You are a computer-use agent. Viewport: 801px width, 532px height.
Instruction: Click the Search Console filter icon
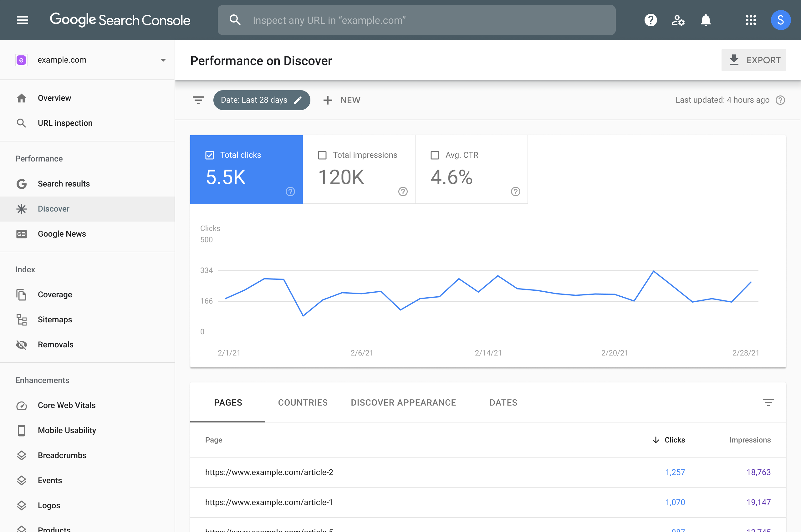click(199, 100)
